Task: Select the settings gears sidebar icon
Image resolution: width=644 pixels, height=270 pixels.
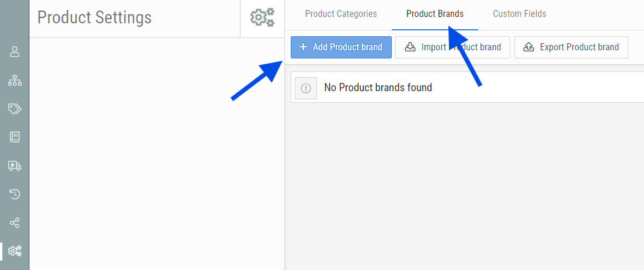Action: tap(15, 251)
